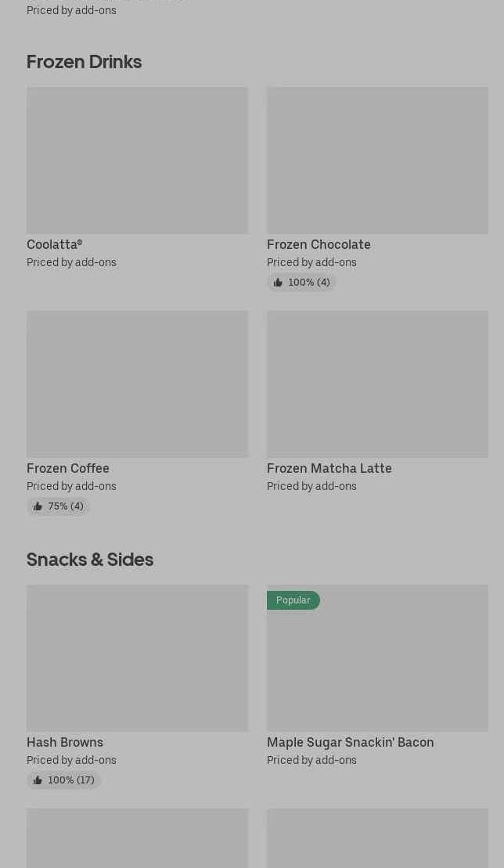Open the Hash Browns item image

(x=137, y=658)
